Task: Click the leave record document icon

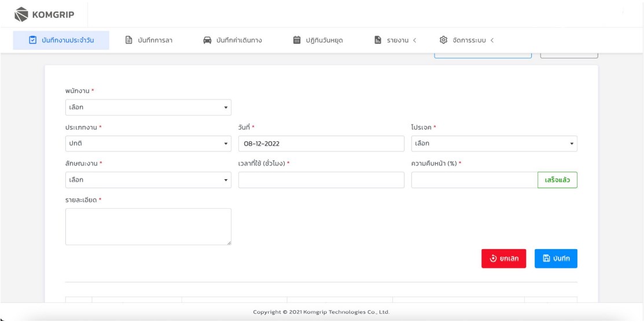Action: tap(130, 40)
